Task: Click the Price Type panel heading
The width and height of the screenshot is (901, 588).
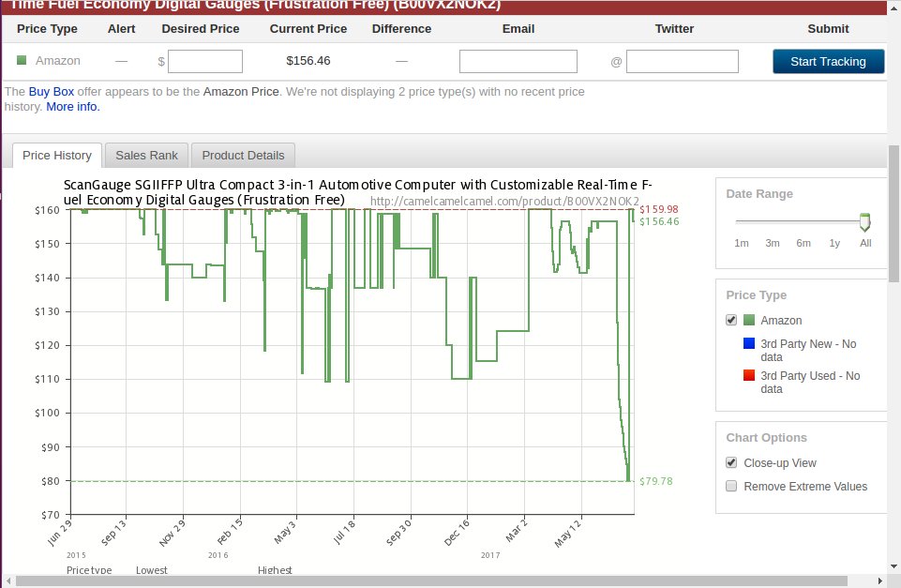Action: click(x=757, y=294)
